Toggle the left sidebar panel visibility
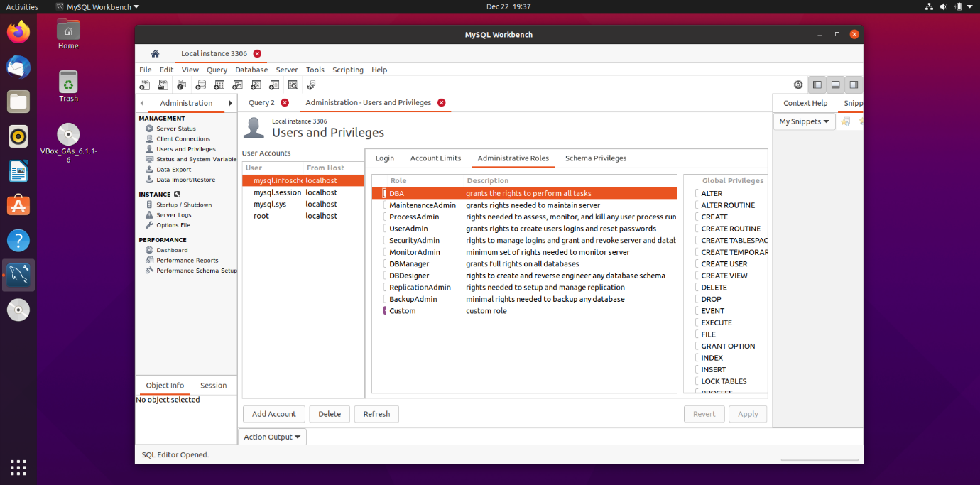 tap(817, 85)
